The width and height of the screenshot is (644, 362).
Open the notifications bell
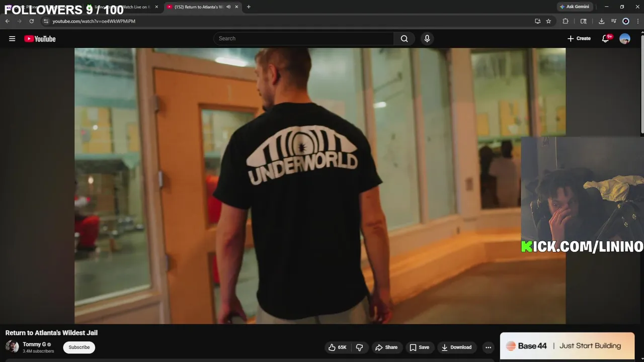pos(606,39)
